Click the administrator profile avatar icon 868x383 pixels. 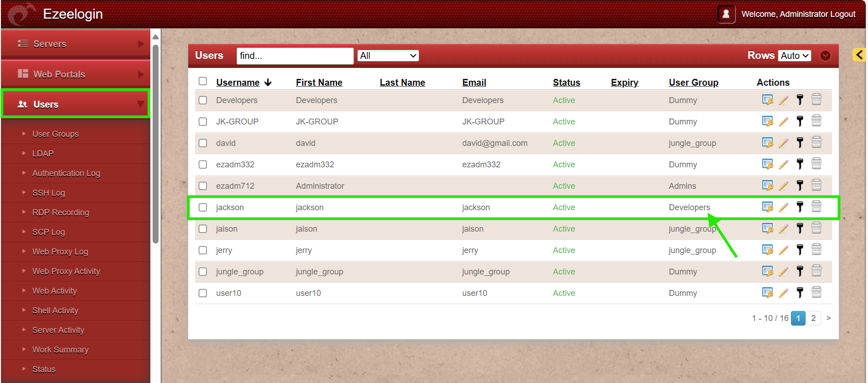coord(726,14)
